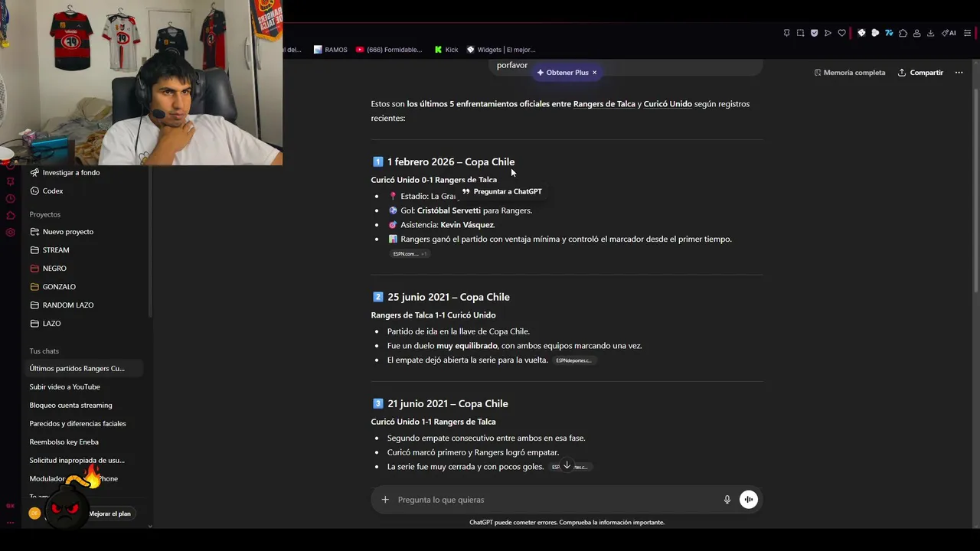Open the Kick bookmark
The width and height of the screenshot is (980, 551).
[x=446, y=50]
